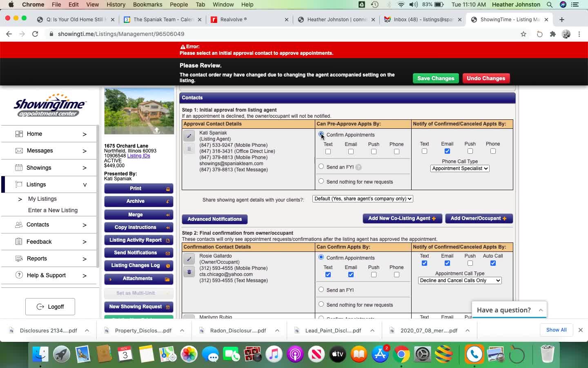Viewport: 588px width, 368px height.
Task: Open menu arrow for Disclosures 2134 pdf download
Action: click(x=87, y=330)
